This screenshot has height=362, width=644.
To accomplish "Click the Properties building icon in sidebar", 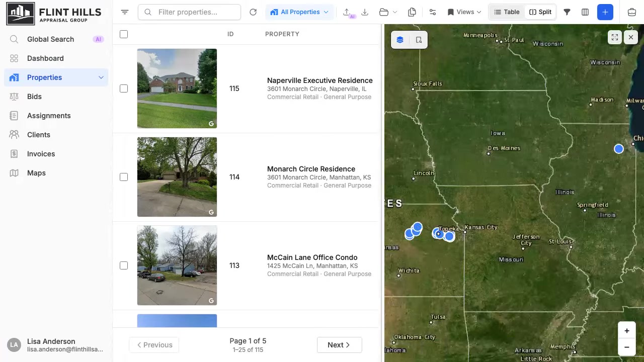I will tap(14, 77).
